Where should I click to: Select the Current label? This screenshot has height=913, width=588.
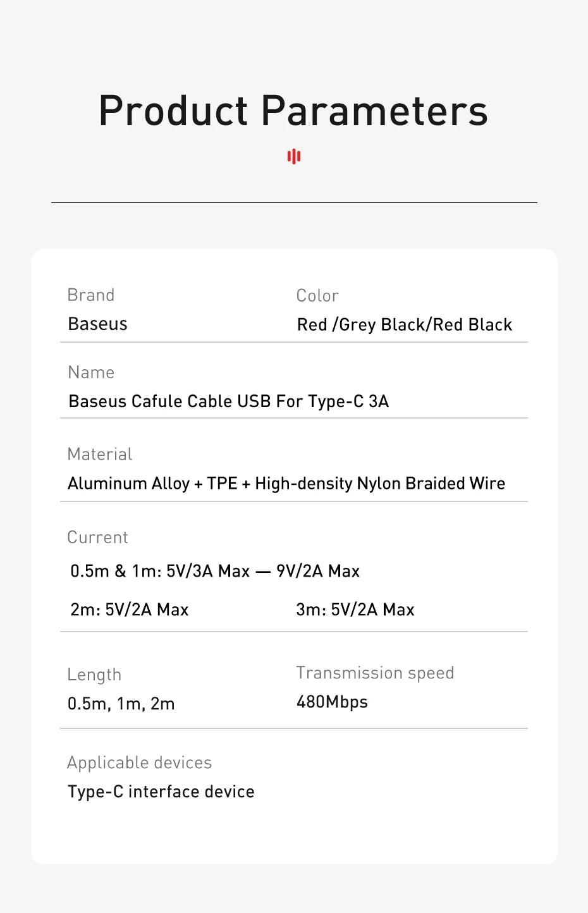(98, 537)
